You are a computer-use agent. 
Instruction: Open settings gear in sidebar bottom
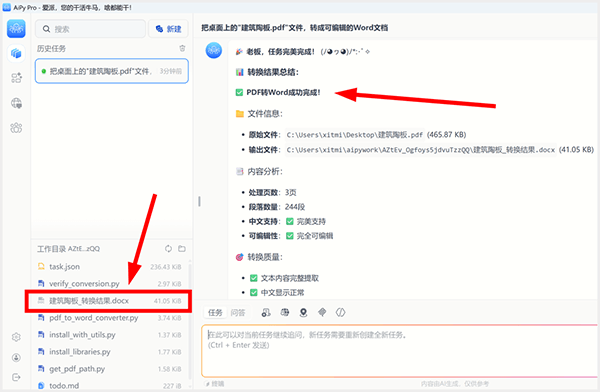16,337
